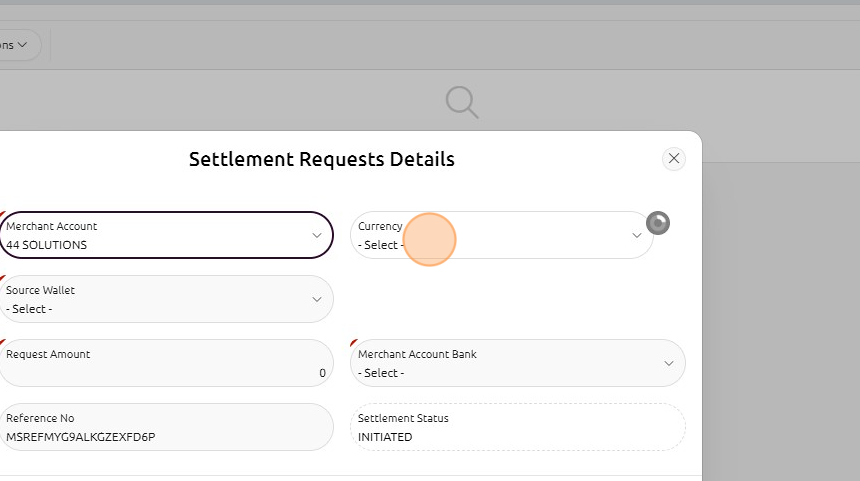Click the loading spinner beside Currency
This screenshot has height=481, width=860.
(657, 223)
